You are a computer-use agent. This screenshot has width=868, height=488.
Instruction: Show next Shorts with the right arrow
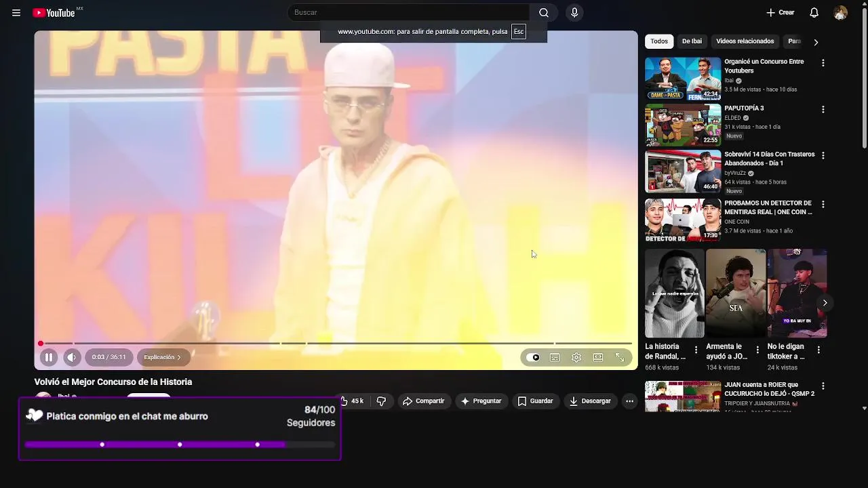coord(825,303)
